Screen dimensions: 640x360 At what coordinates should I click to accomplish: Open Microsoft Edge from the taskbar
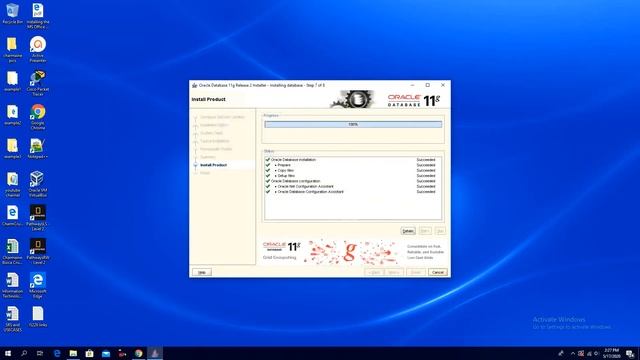tap(57, 353)
